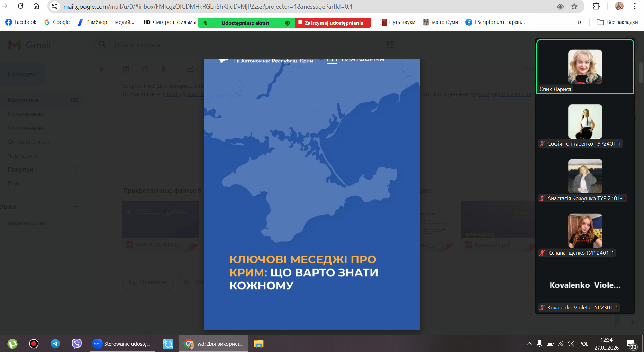The image size is (644, 352).
Task: Bookmark this page with star icon
Action: click(x=574, y=6)
